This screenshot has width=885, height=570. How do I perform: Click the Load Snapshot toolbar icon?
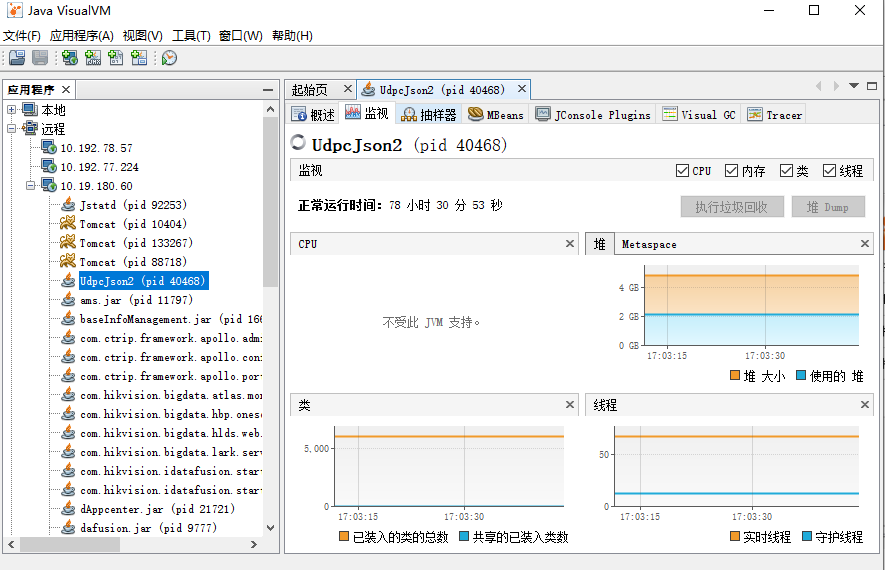pos(17,58)
